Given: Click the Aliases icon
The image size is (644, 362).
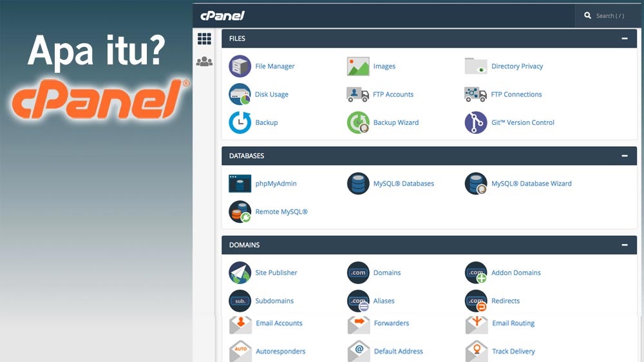Looking at the screenshot, I should coord(358,301).
